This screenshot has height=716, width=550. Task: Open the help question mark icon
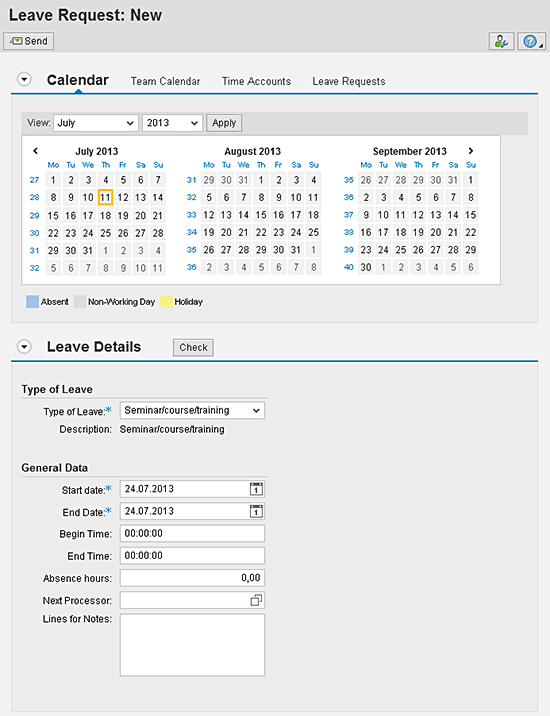(531, 41)
